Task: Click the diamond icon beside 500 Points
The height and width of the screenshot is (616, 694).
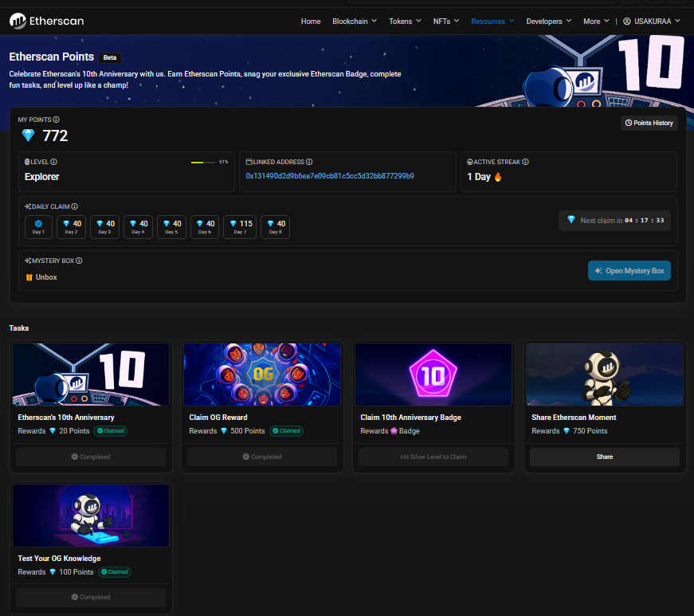Action: [224, 431]
